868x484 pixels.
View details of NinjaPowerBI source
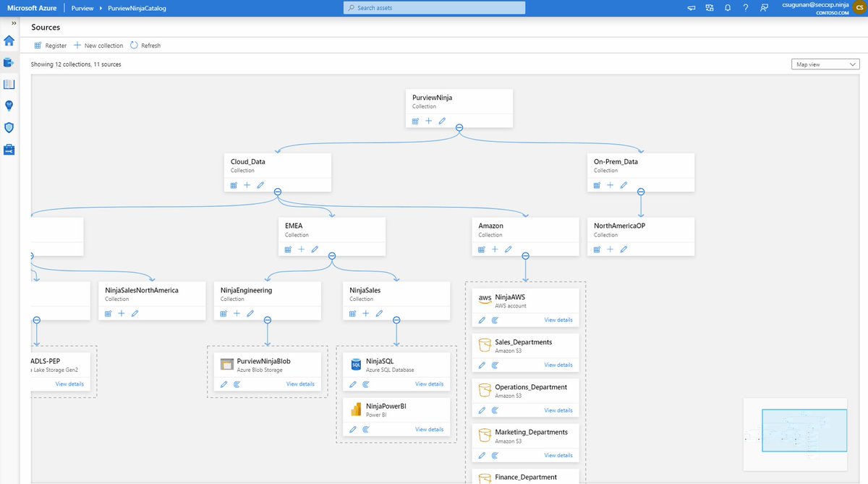[430, 429]
